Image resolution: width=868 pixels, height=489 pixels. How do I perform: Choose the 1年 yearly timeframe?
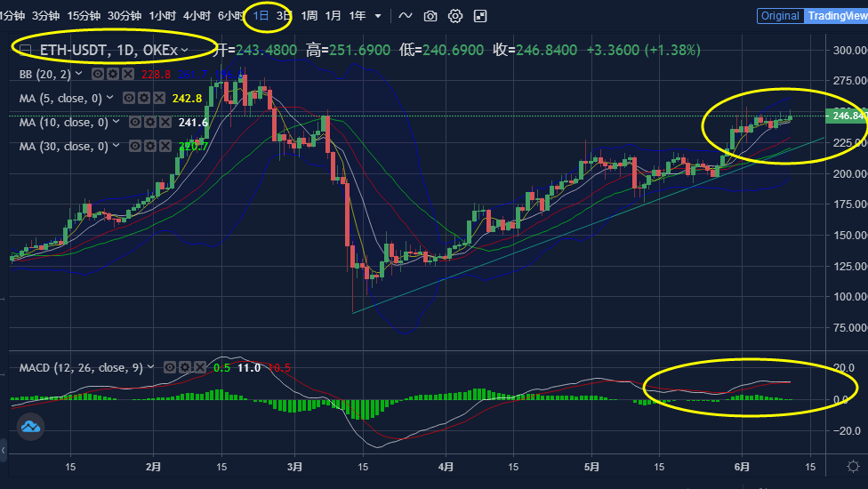click(357, 15)
